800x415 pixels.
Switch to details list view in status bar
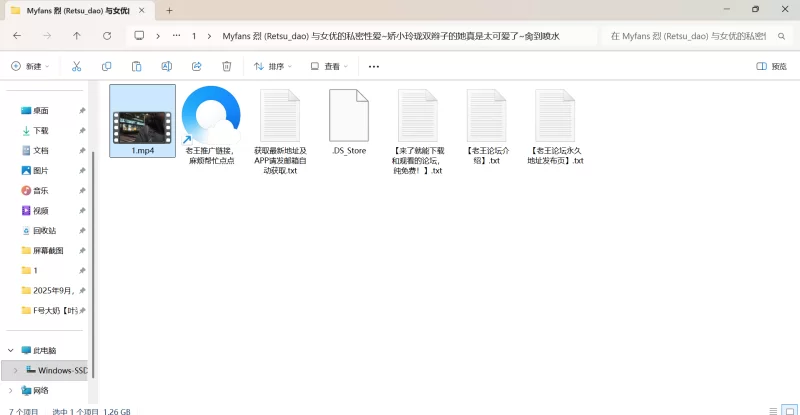(772, 410)
